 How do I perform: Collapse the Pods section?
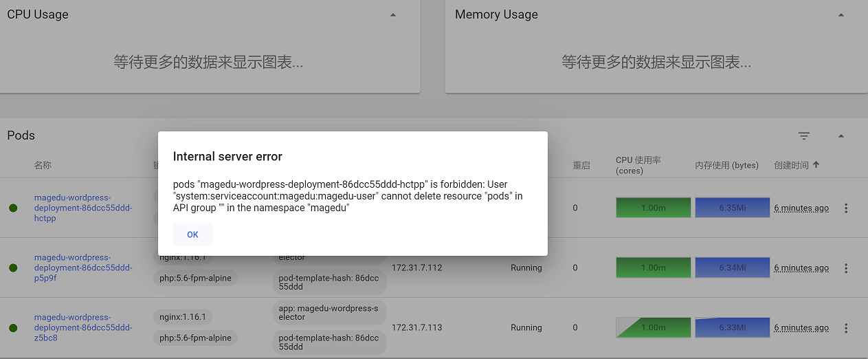(x=841, y=136)
